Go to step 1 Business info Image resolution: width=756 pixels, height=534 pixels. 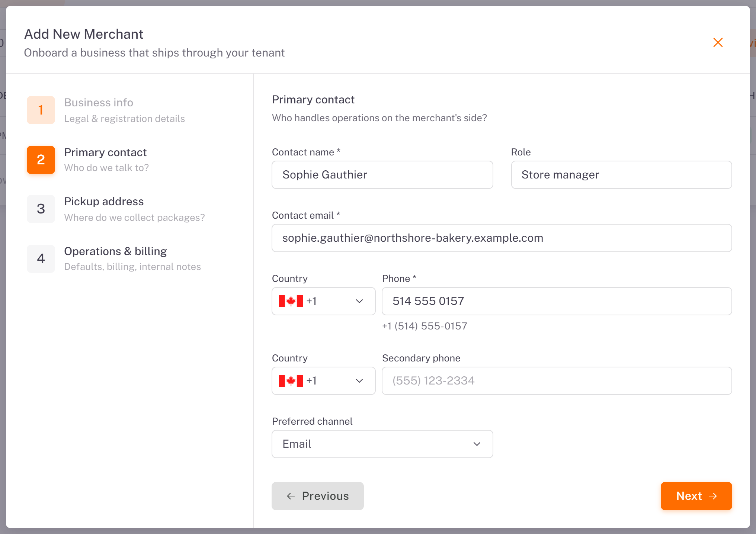(x=106, y=110)
